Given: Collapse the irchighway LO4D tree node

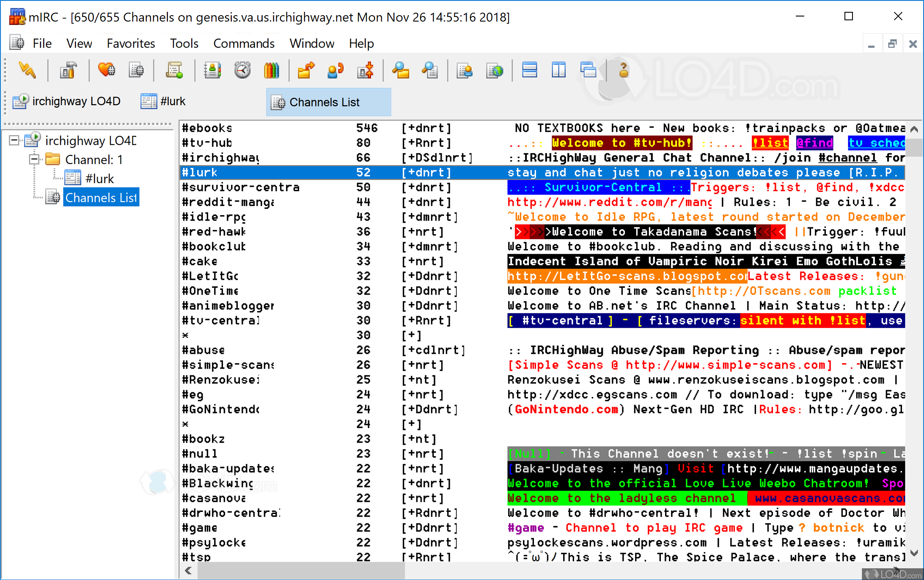Looking at the screenshot, I should 14,140.
